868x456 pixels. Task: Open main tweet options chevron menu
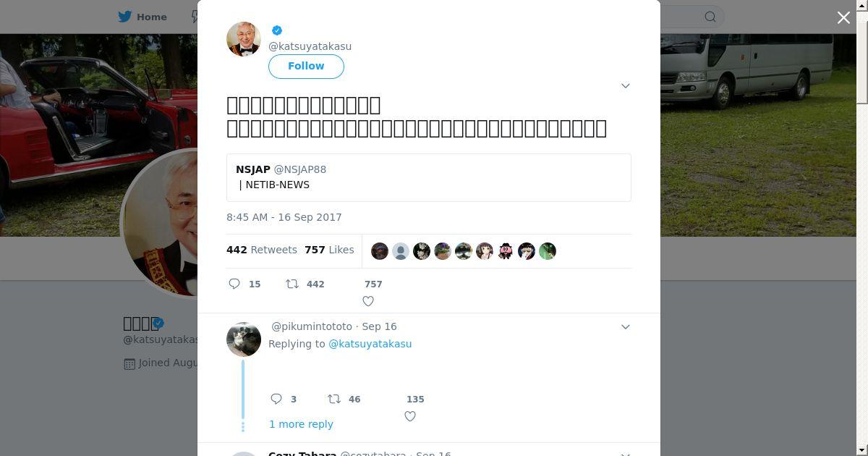pyautogui.click(x=626, y=85)
